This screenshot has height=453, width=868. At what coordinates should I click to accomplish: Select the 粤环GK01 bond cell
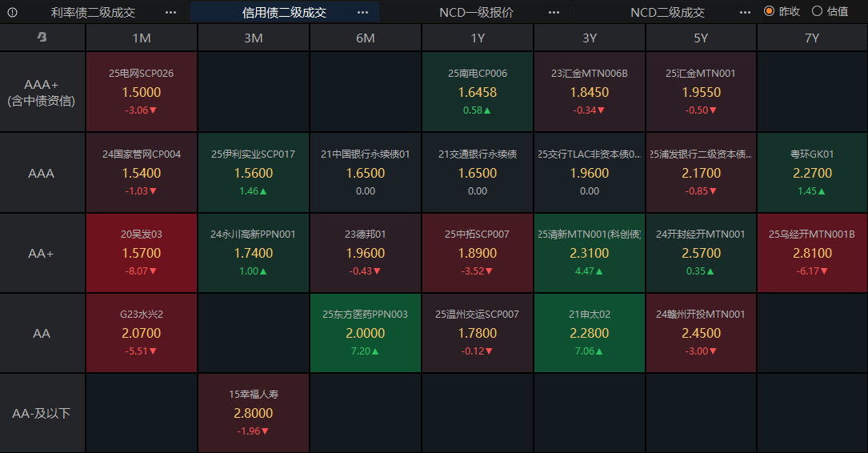coord(812,173)
